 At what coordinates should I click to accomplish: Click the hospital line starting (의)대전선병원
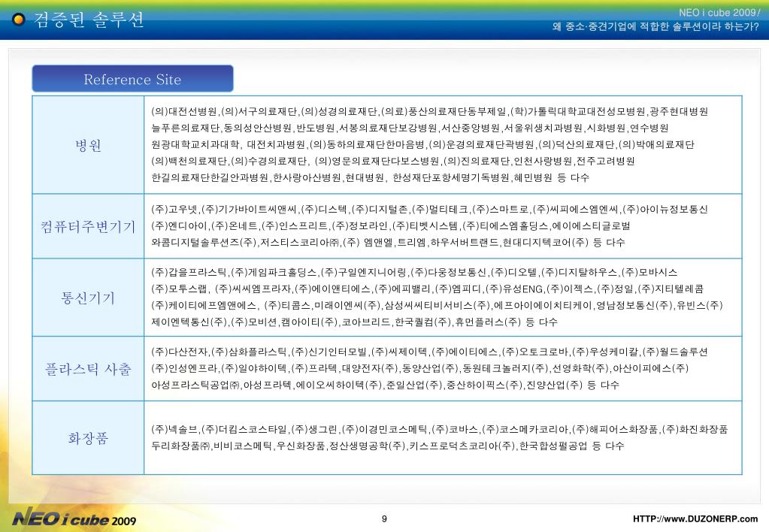coord(430,112)
